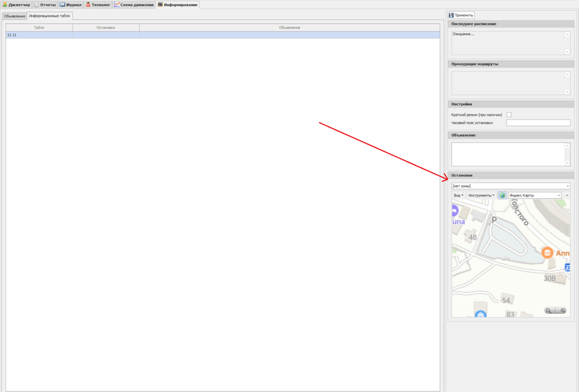Viewport: 579px width, 392px height.
Task: Click the Часовой пояс остановки input field
Action: pyautogui.click(x=538, y=123)
